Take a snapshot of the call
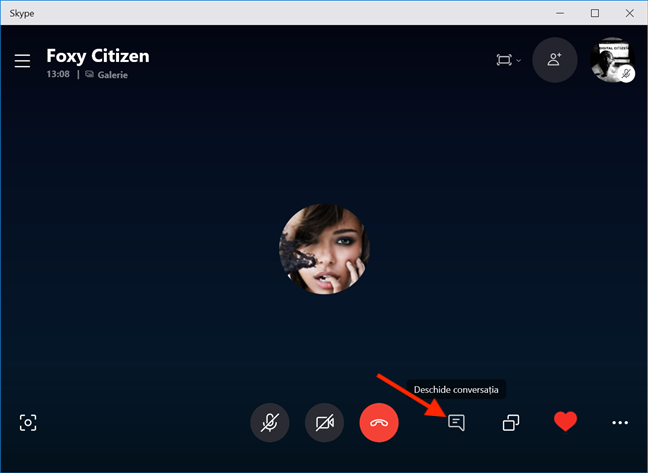Viewport: 648px width, 473px height. pos(28,423)
